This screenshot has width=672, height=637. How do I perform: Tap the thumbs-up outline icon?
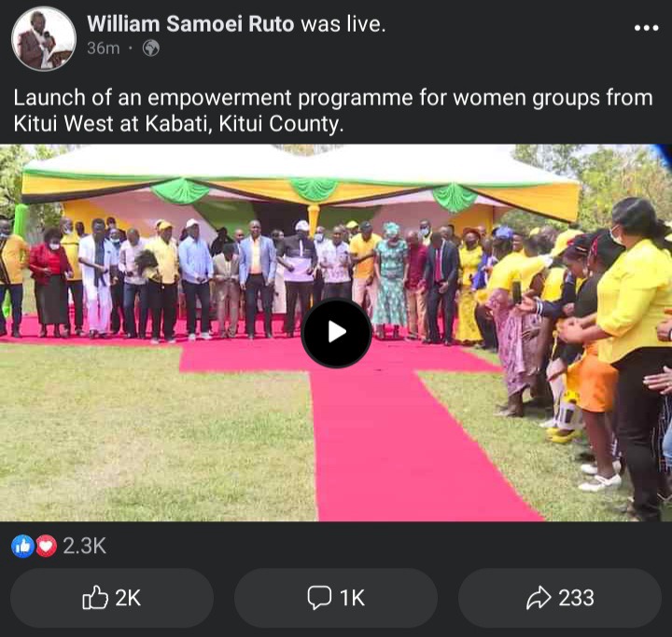coord(94,597)
